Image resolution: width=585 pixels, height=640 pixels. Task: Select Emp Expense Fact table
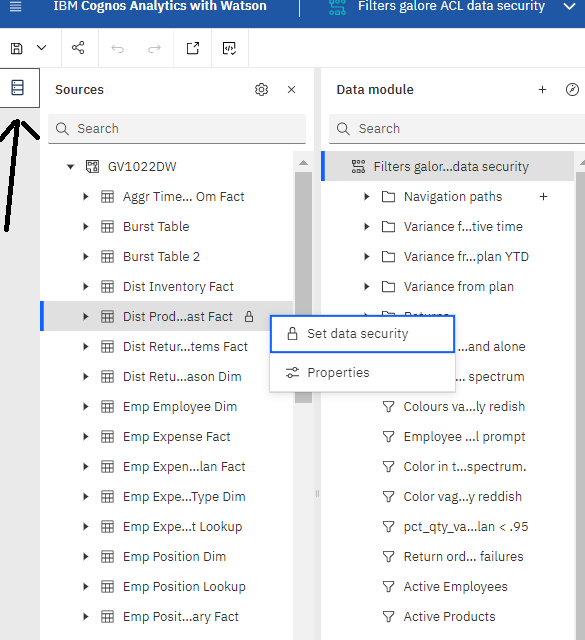point(176,437)
